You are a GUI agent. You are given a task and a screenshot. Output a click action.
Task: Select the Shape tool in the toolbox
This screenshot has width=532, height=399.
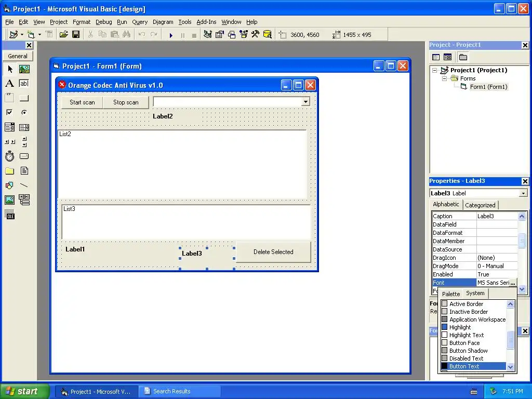coord(10,185)
